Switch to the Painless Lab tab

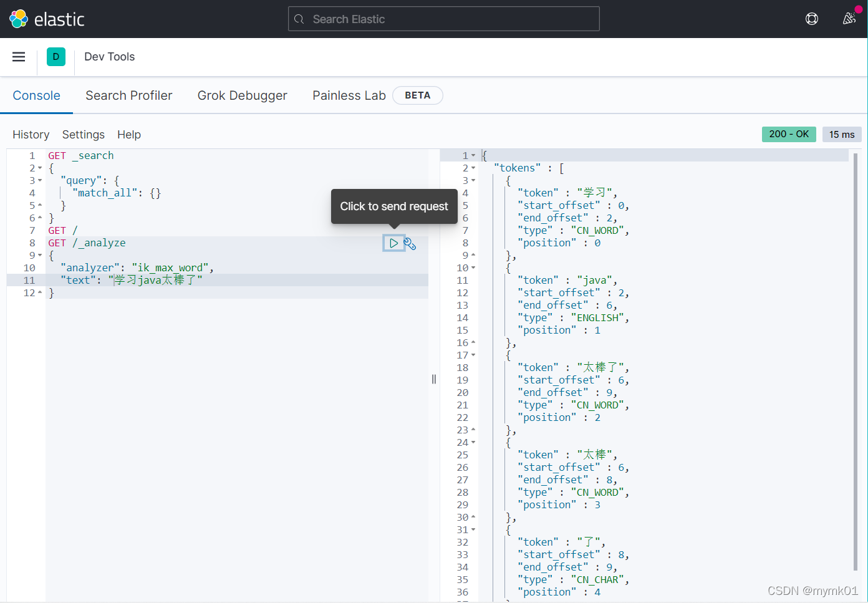click(349, 95)
